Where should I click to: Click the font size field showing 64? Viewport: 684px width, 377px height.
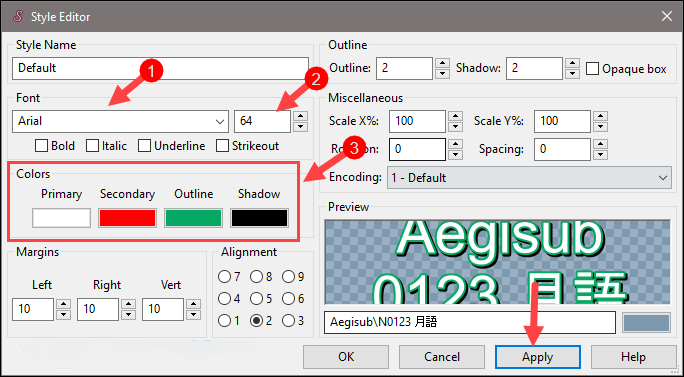(262, 121)
